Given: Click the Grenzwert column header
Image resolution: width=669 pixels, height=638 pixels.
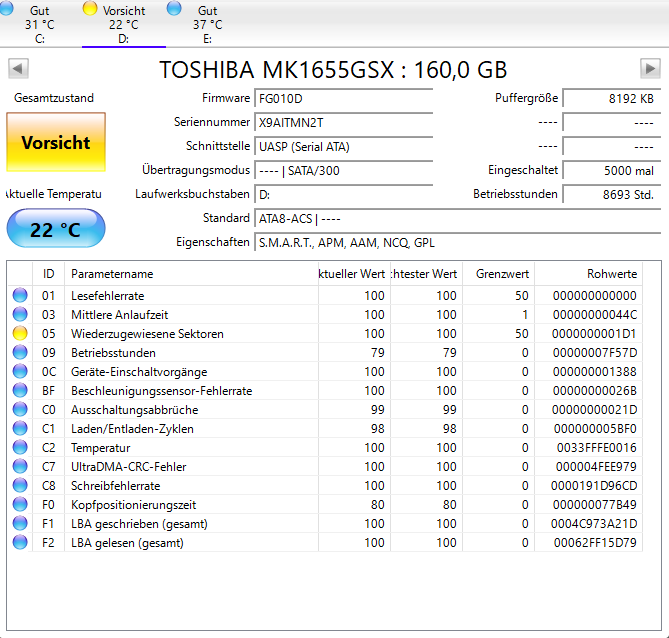Looking at the screenshot, I should 498,274.
